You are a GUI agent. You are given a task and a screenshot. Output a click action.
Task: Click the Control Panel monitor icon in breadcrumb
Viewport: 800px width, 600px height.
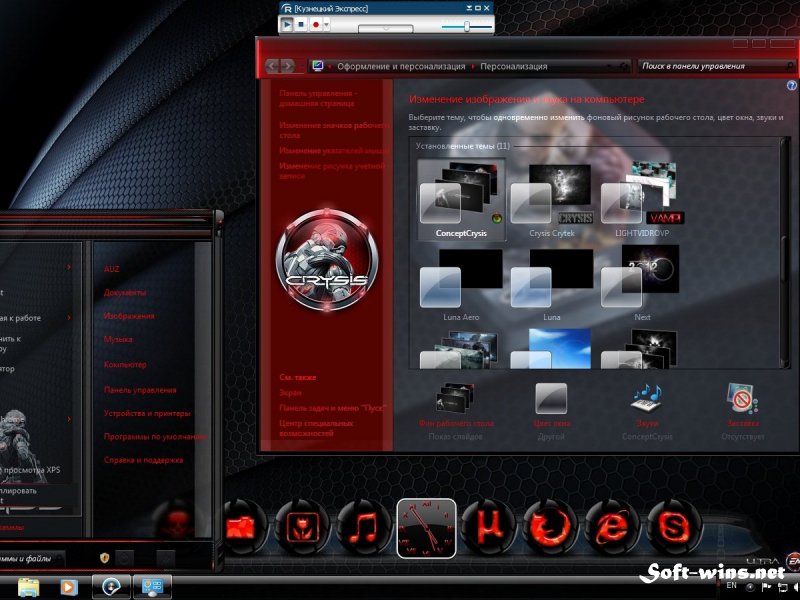(318, 66)
